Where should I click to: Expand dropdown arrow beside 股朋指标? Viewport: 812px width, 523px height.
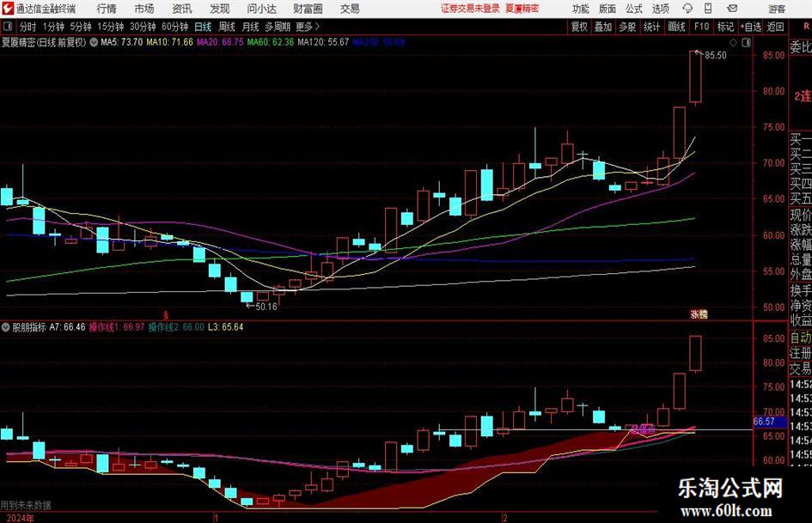(x=6, y=327)
